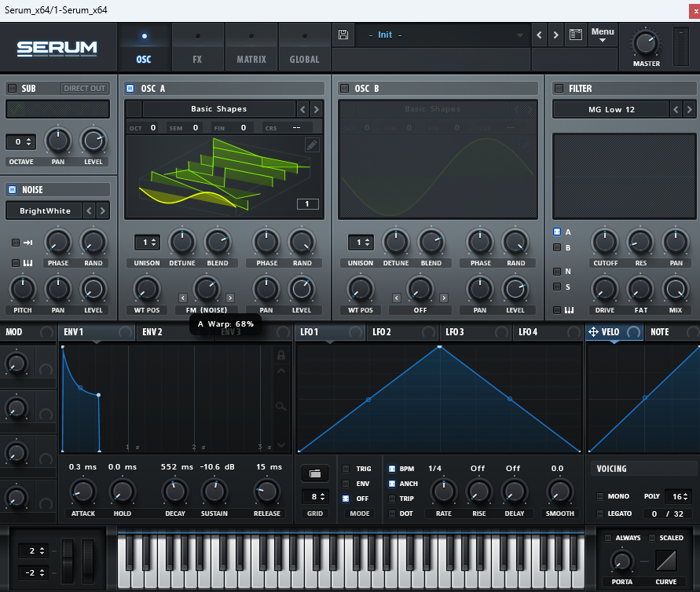Screen dimensions: 700x592
Task: Click the envelope scroll up chevron
Action: pos(281,371)
